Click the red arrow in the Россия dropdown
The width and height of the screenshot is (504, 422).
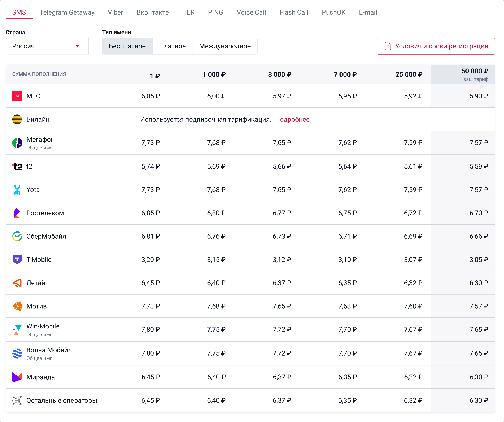click(77, 46)
